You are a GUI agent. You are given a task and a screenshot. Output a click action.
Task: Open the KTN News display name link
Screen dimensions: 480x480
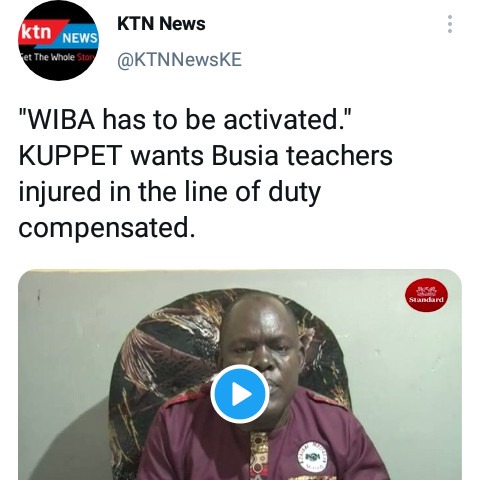point(161,24)
